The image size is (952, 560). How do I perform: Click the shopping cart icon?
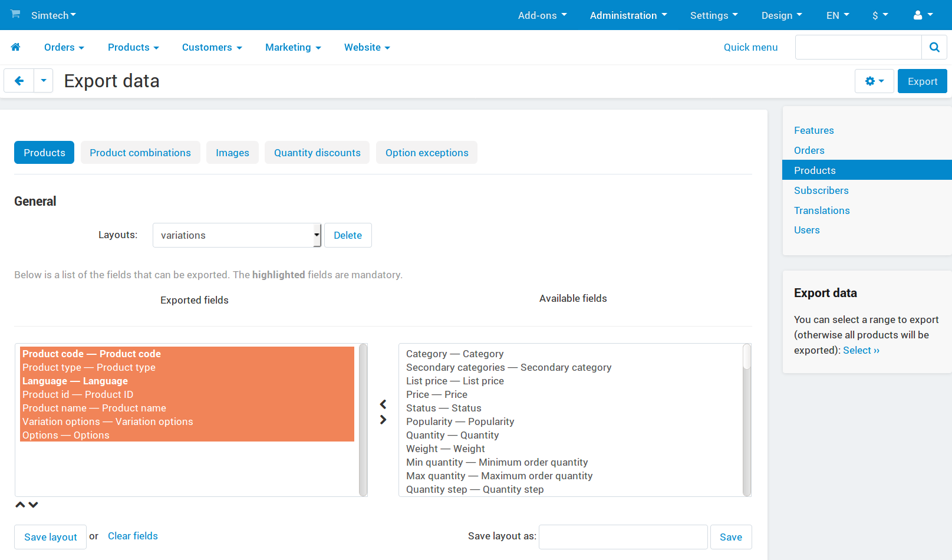15,14
